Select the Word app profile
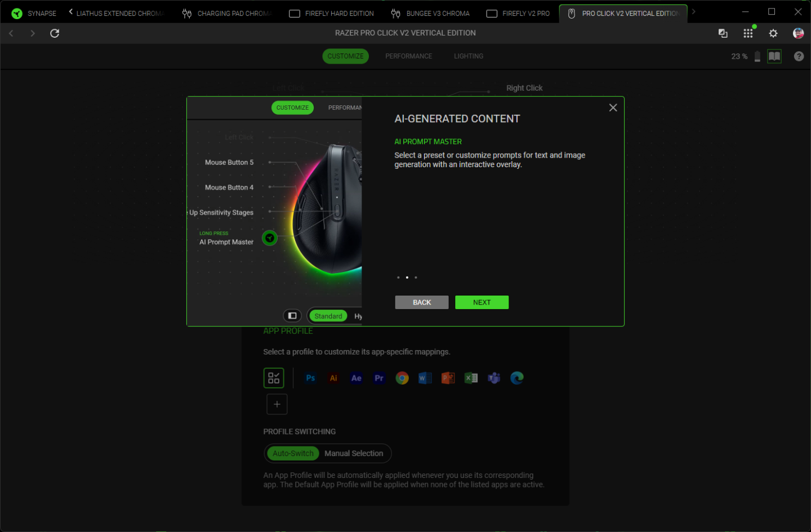The height and width of the screenshot is (532, 811). point(425,378)
